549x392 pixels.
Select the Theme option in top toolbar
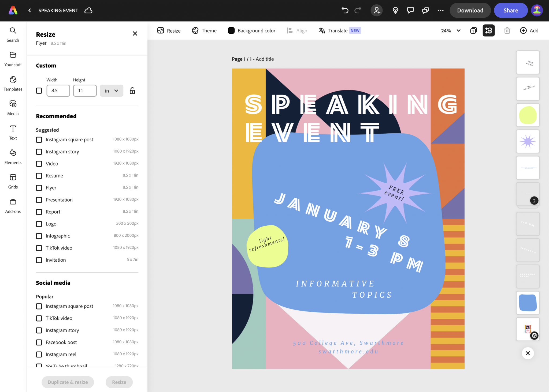tap(204, 31)
